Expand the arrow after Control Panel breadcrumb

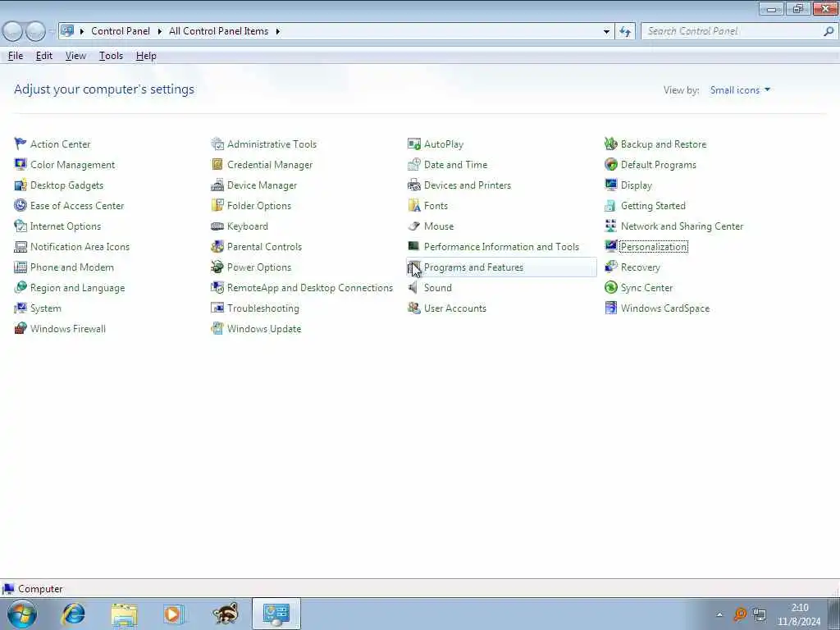160,32
